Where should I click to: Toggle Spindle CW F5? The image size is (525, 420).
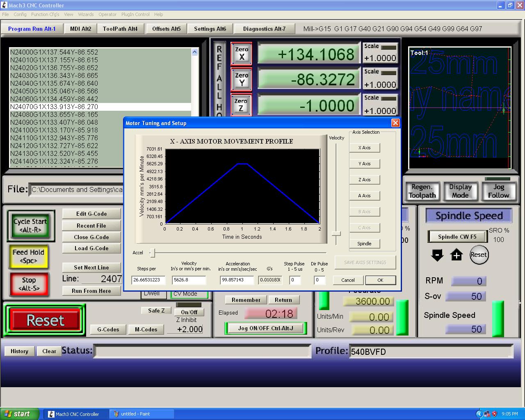coord(457,237)
